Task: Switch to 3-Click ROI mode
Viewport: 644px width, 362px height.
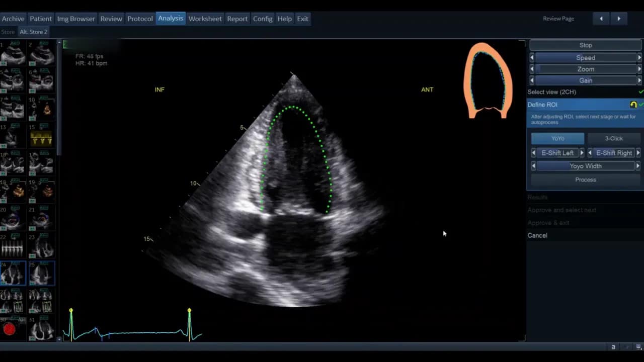Action: click(x=613, y=138)
